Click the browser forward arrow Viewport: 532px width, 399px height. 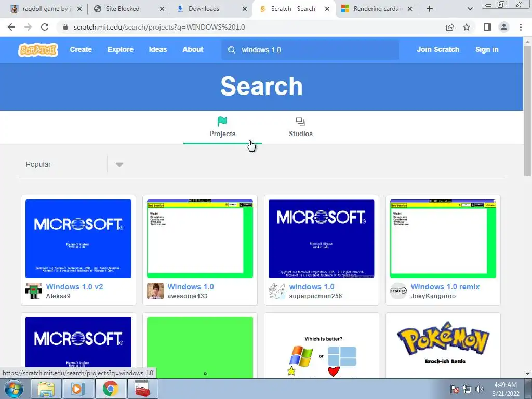[28, 27]
